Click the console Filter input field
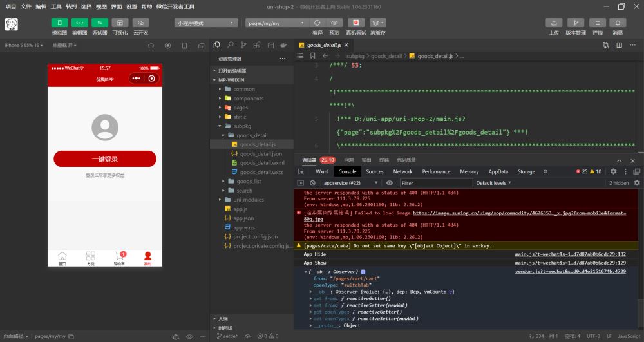 [x=436, y=183]
